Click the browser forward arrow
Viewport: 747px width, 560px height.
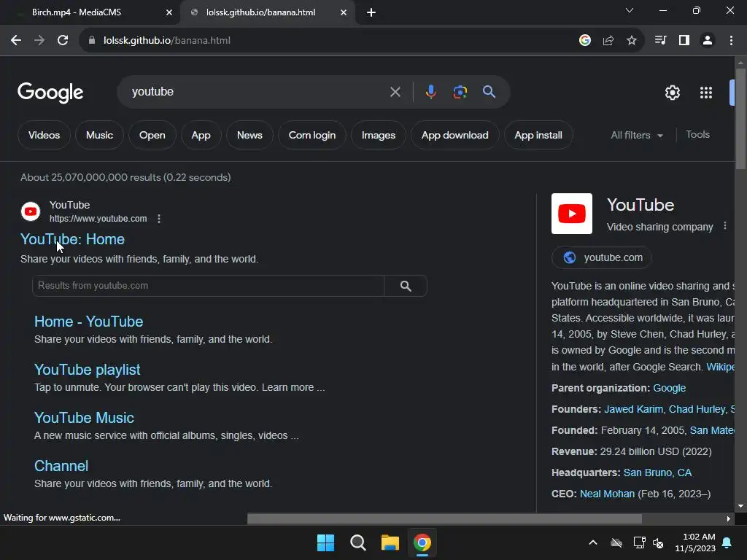39,41
